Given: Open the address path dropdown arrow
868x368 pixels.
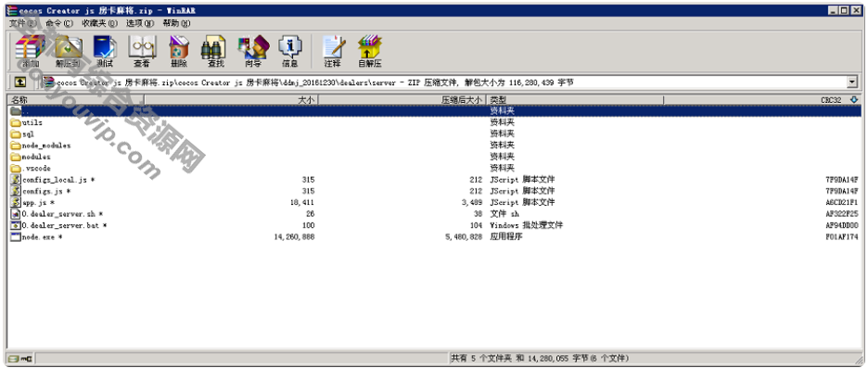Looking at the screenshot, I should coord(852,82).
